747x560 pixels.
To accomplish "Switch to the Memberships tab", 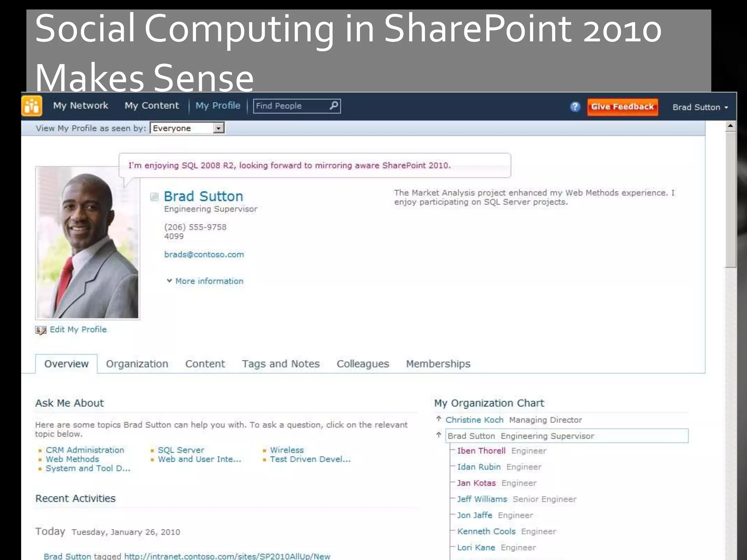I will [438, 364].
